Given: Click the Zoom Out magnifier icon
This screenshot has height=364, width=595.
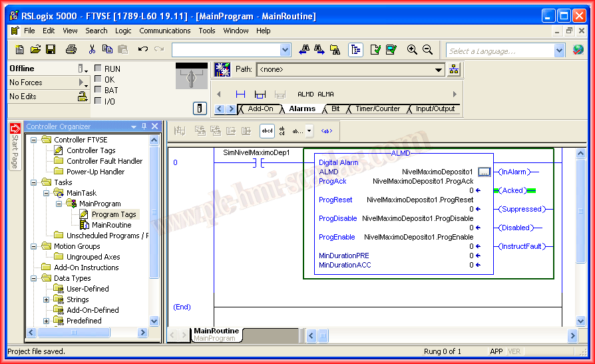Looking at the screenshot, I should pyautogui.click(x=427, y=49).
